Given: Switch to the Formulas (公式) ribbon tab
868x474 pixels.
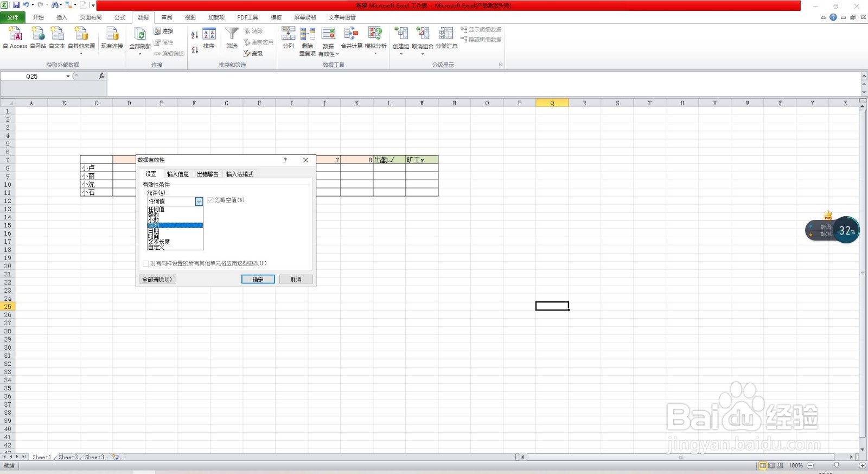Looking at the screenshot, I should tap(119, 17).
